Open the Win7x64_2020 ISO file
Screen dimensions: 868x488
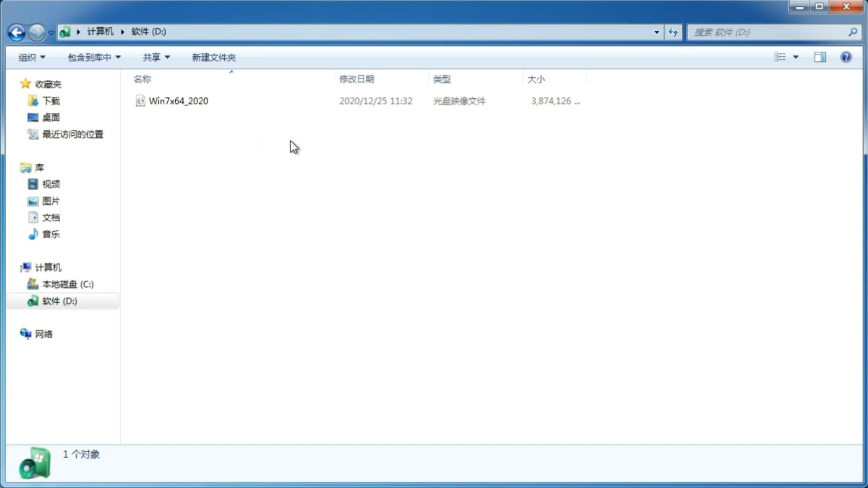[178, 101]
